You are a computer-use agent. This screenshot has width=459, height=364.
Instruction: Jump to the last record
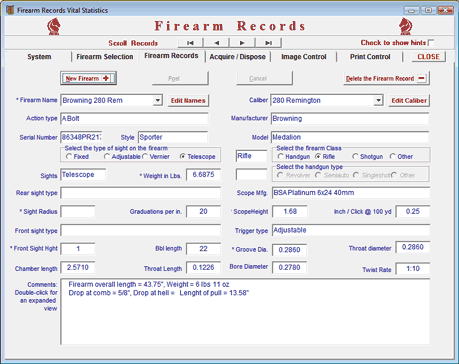[269, 43]
